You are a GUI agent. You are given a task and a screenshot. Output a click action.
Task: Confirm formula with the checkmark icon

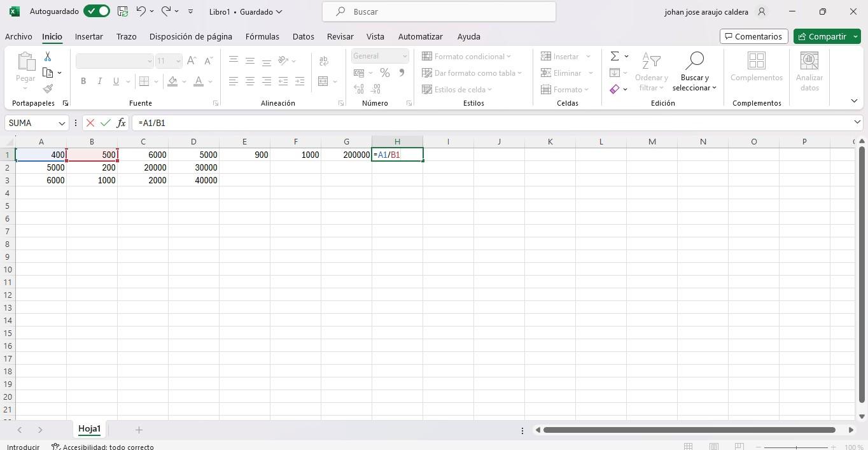point(106,123)
